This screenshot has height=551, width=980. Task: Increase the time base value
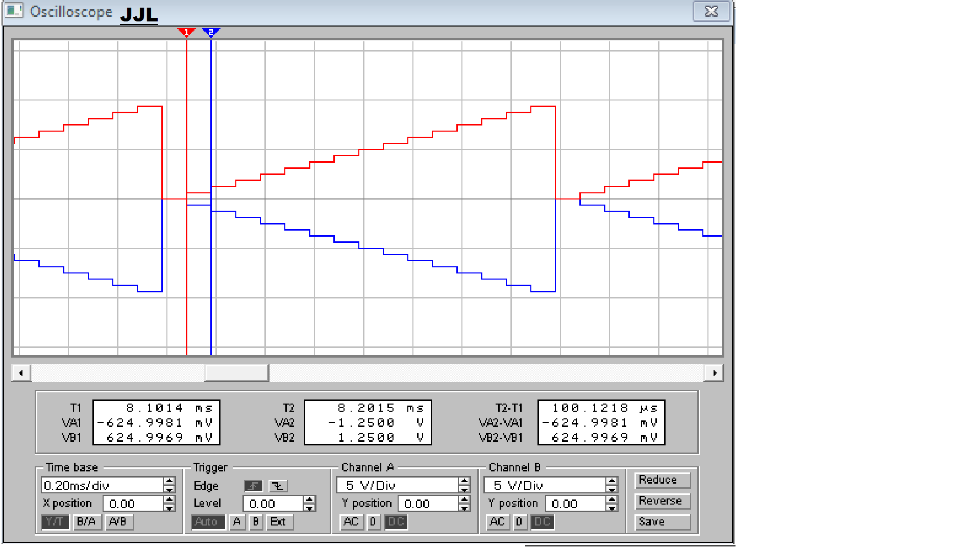pos(169,481)
